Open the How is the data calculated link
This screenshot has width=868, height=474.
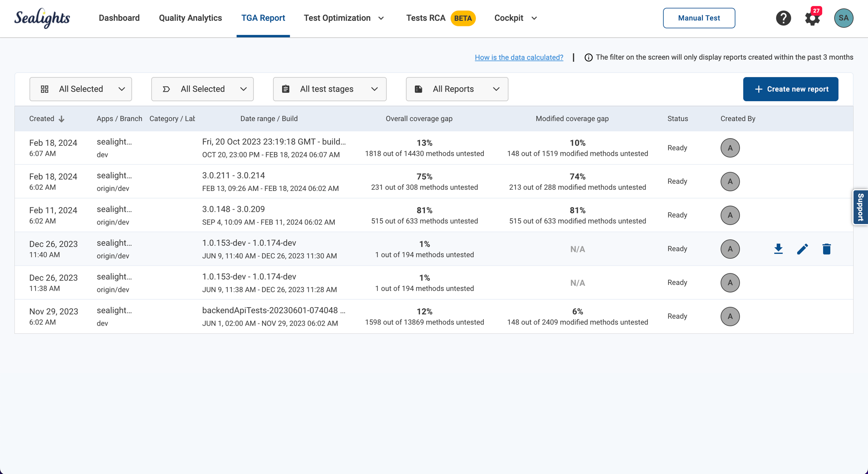coord(519,58)
